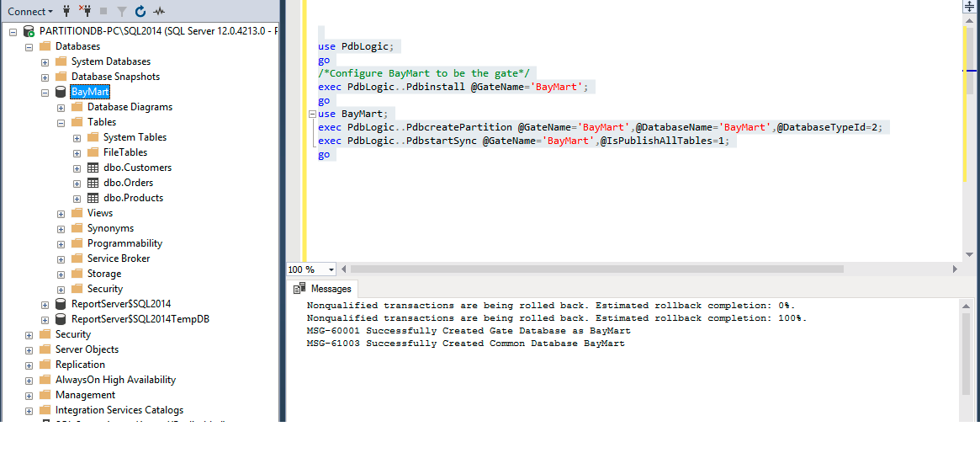The height and width of the screenshot is (469, 980).
Task: Select the Programmability tree item
Action: (125, 243)
